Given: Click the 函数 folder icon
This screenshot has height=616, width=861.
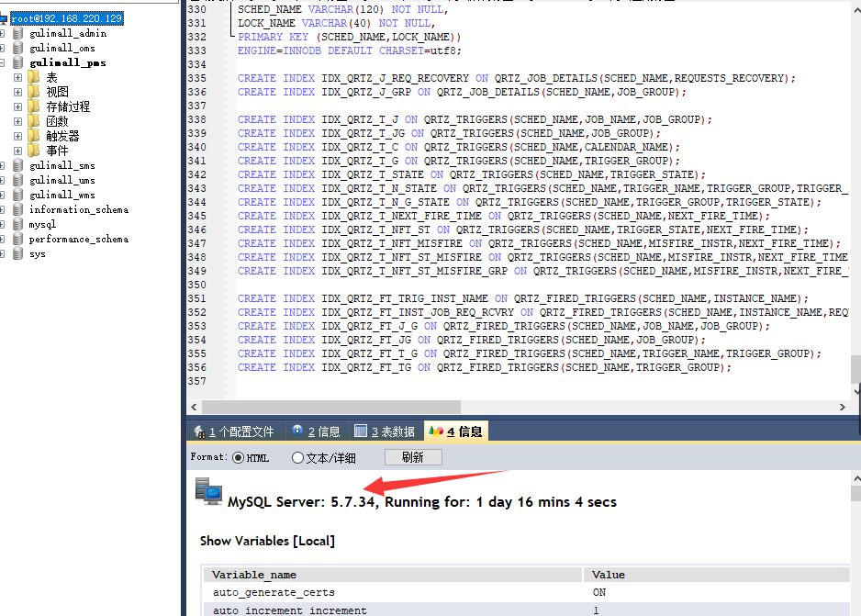Looking at the screenshot, I should coord(33,121).
